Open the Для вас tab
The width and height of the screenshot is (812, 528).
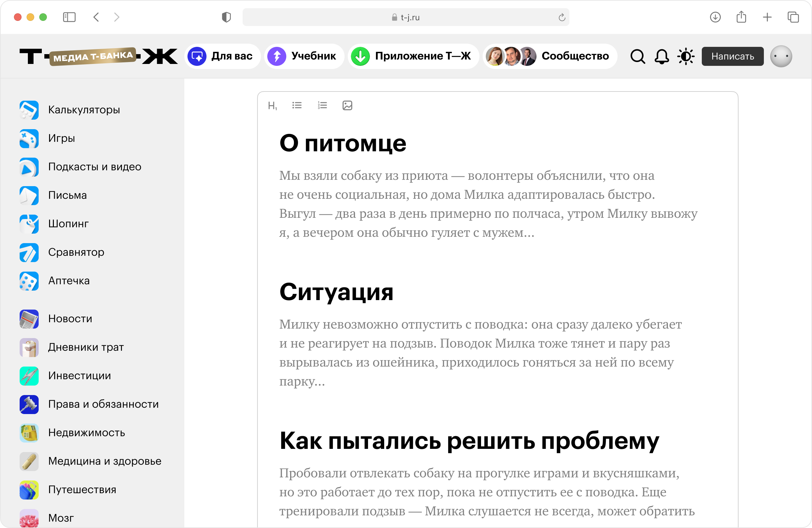(222, 56)
